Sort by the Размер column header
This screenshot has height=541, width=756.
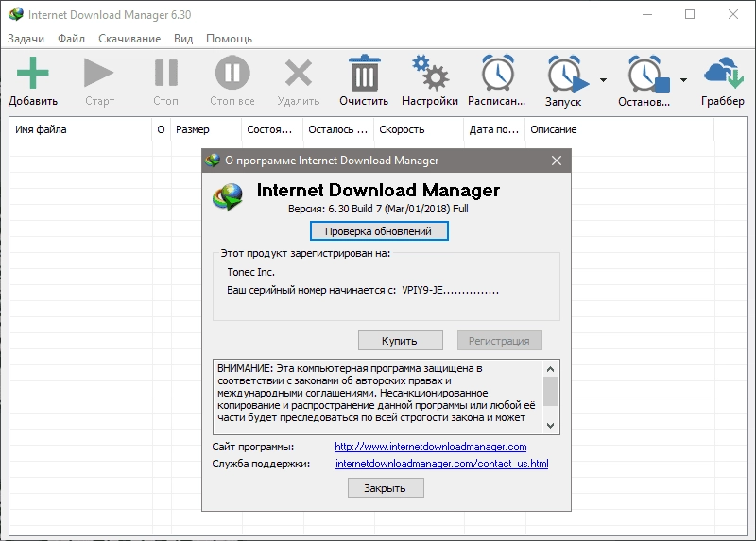pos(206,129)
